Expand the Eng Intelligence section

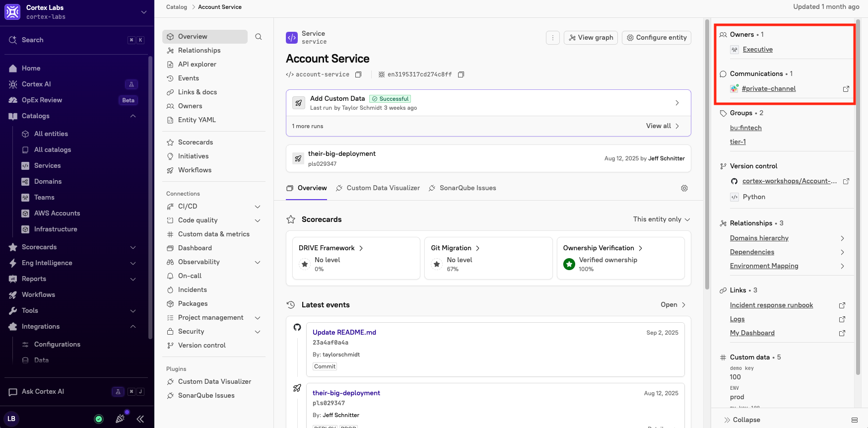point(133,263)
